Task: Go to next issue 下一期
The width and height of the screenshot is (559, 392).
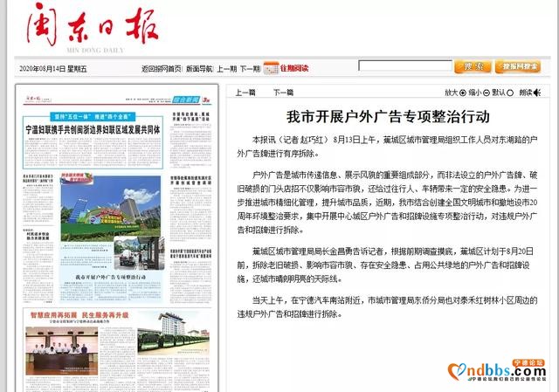Action: click(x=250, y=68)
